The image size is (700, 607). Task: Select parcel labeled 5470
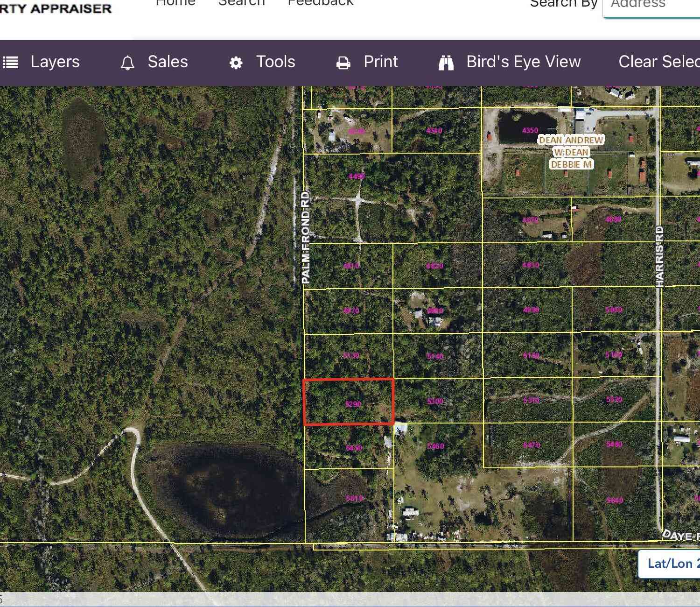(x=532, y=445)
